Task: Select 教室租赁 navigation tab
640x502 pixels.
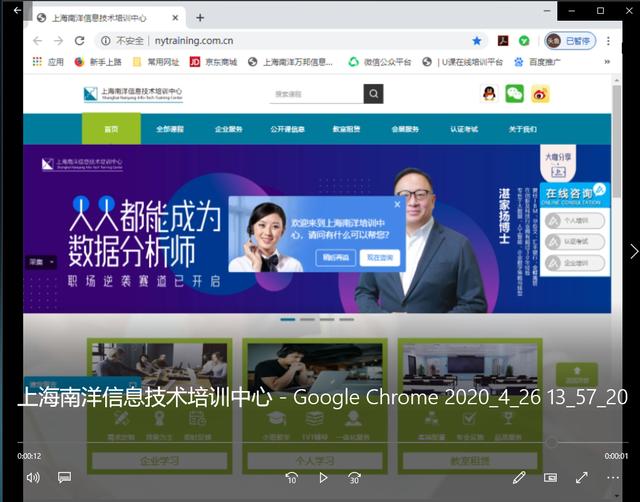Action: [x=346, y=129]
